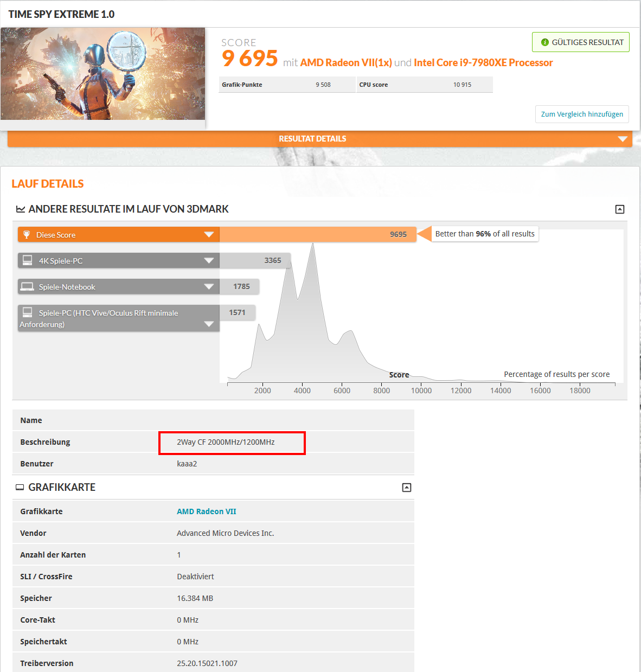Click the desktop PC icon beside 4K Spiele-PC

27,260
